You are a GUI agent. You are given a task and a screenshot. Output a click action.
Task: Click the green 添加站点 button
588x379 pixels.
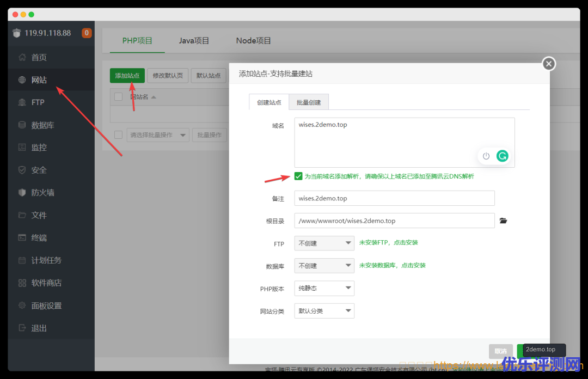(127, 76)
